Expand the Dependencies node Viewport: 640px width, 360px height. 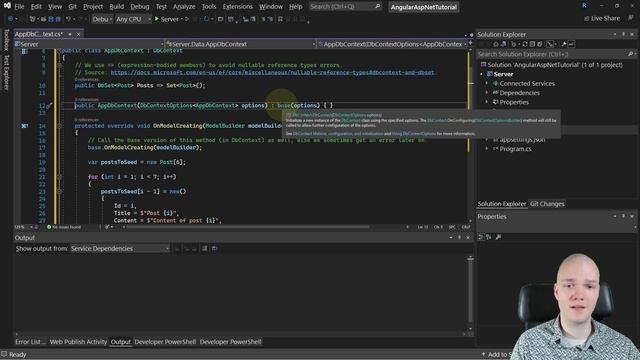[487, 93]
